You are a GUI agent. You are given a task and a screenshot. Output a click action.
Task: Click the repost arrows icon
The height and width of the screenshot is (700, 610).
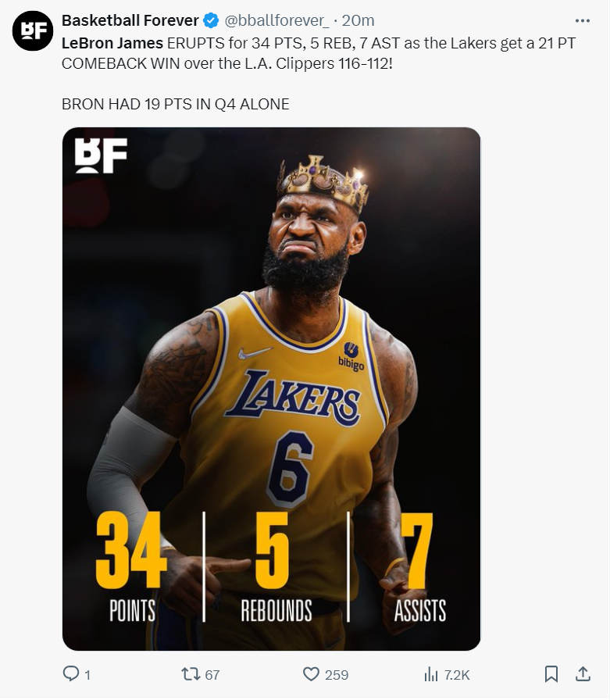click(x=191, y=674)
